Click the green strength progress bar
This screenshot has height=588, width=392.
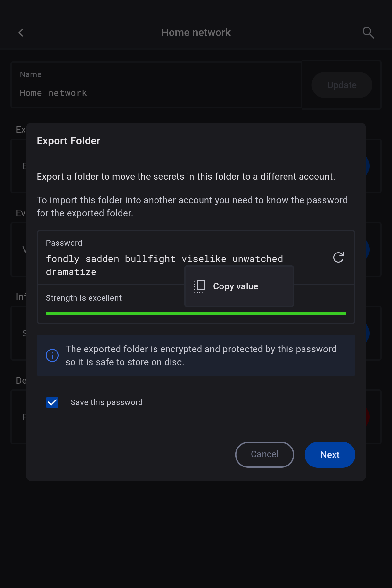pos(196,314)
